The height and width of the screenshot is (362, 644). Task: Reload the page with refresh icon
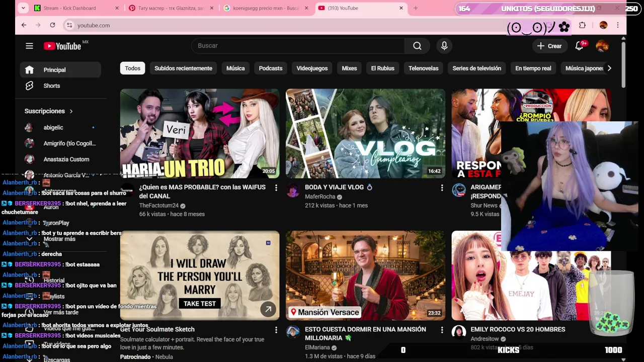click(52, 25)
